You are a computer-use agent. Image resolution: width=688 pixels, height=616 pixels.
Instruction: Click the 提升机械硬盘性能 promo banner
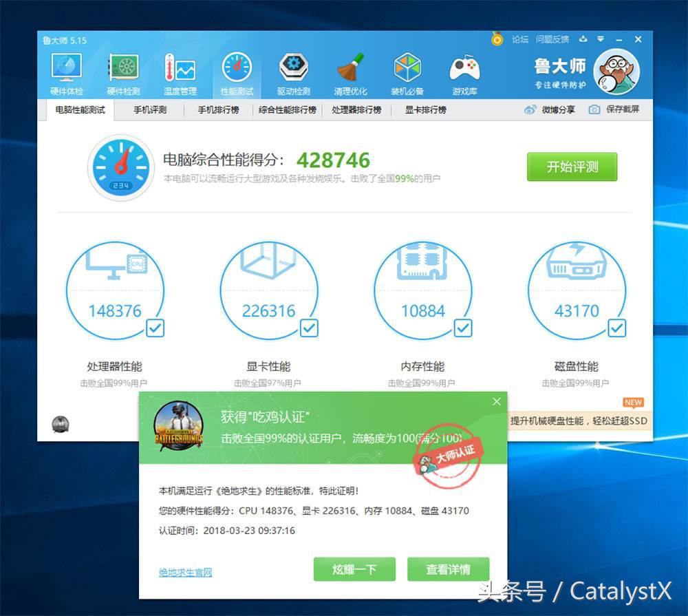pyautogui.click(x=579, y=421)
